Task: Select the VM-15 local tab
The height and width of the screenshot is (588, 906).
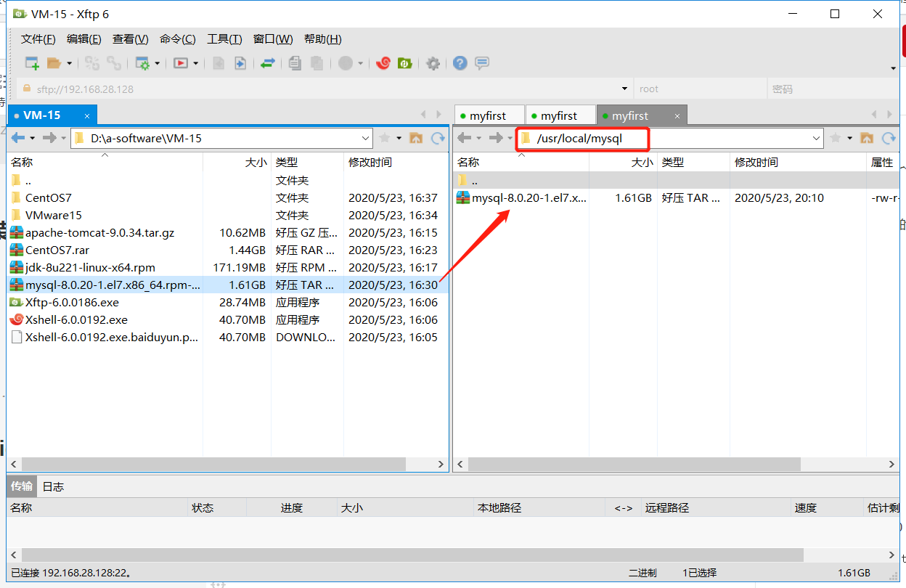Action: [x=51, y=115]
